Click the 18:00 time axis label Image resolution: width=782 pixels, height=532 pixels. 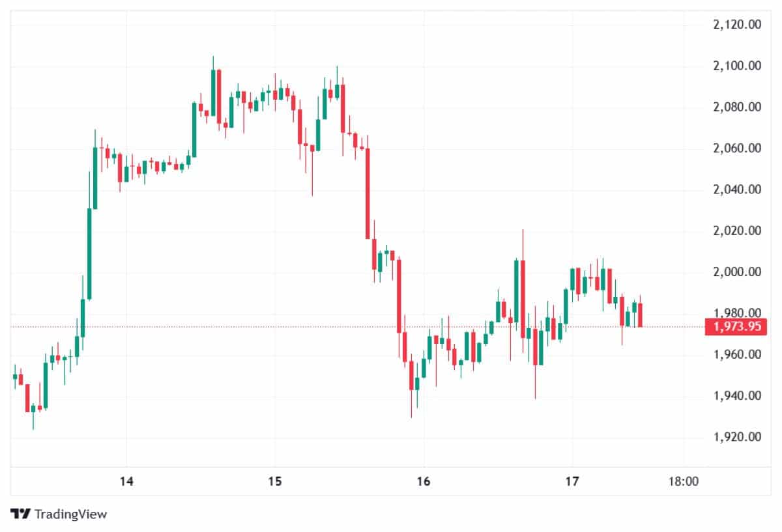[x=684, y=482]
